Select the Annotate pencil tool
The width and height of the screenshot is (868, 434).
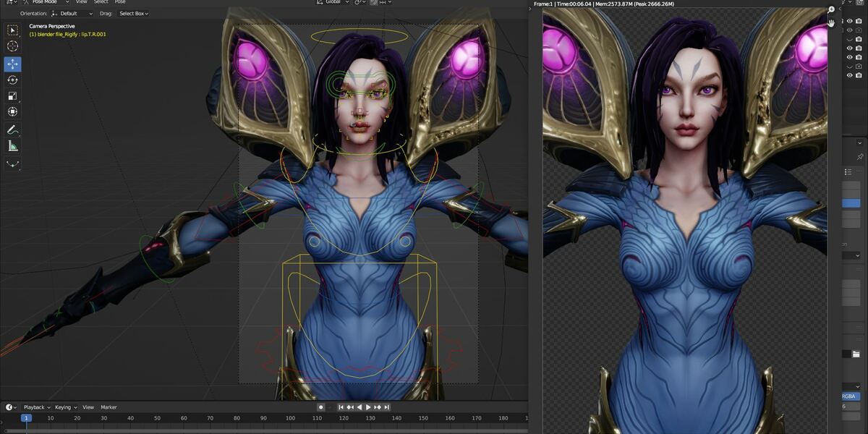point(12,130)
